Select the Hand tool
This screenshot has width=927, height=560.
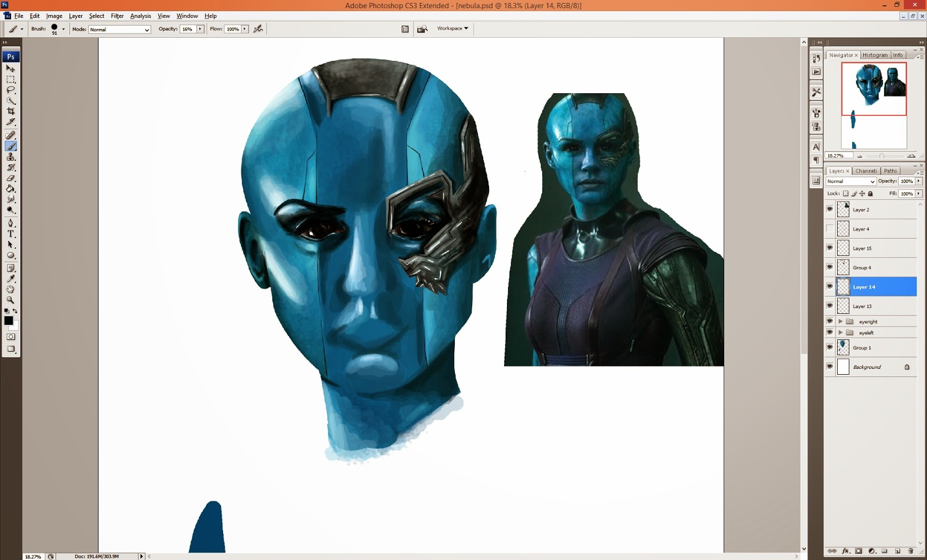tap(10, 290)
